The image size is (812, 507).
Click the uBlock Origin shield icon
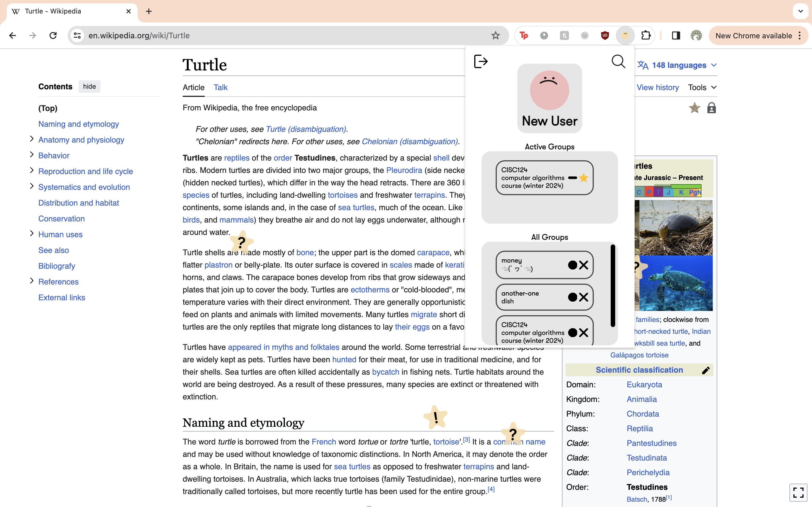pyautogui.click(x=605, y=35)
